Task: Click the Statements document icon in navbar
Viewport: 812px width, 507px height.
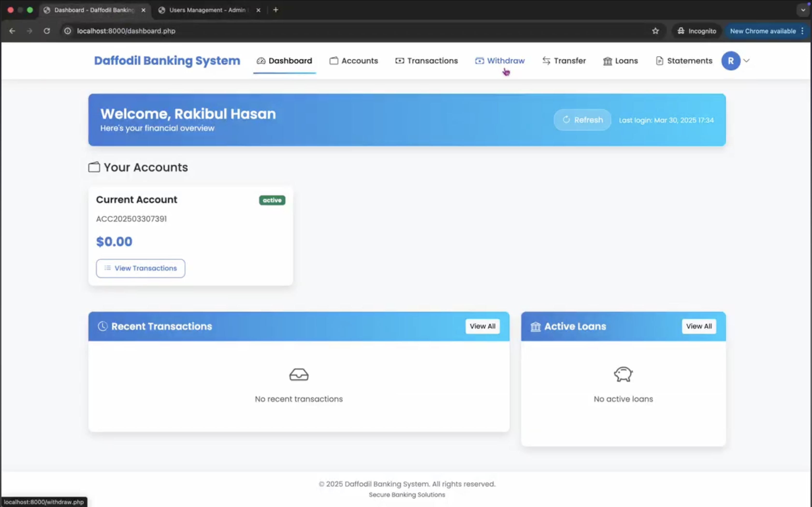Action: (659, 61)
